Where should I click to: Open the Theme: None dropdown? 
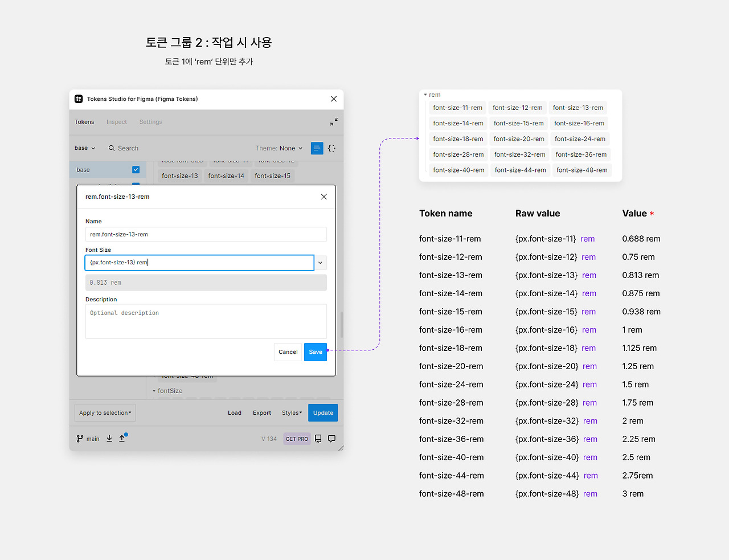tap(279, 148)
